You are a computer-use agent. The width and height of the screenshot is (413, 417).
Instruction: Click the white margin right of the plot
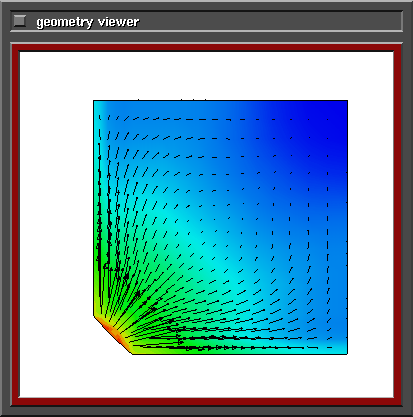tap(371, 227)
